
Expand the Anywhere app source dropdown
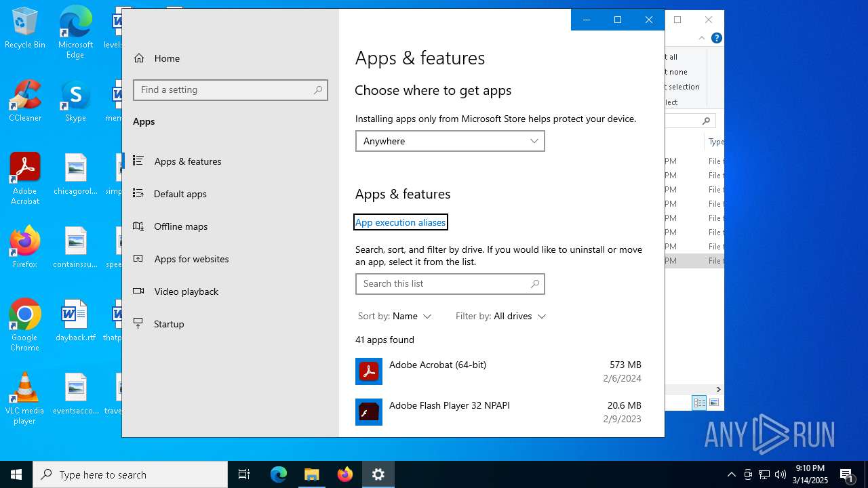click(450, 141)
